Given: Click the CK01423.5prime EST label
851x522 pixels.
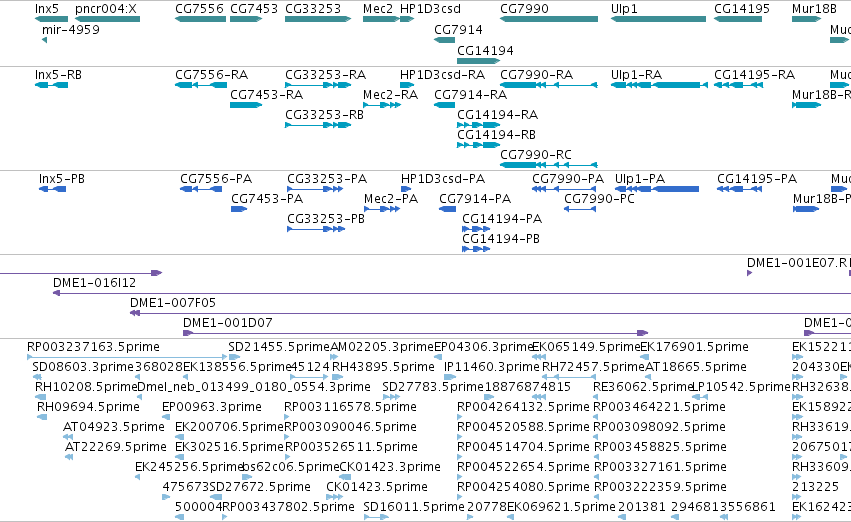Looking at the screenshot, I should pos(377,487).
